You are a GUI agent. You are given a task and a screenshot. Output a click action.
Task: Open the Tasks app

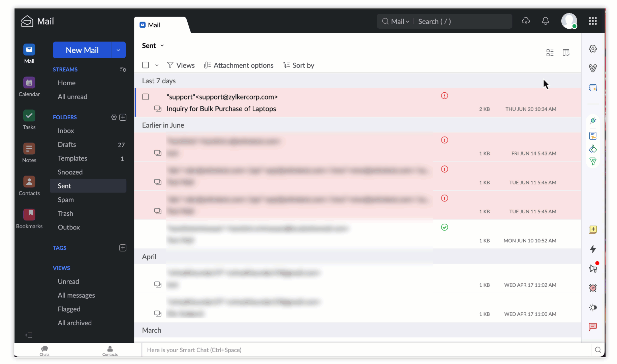tap(29, 116)
